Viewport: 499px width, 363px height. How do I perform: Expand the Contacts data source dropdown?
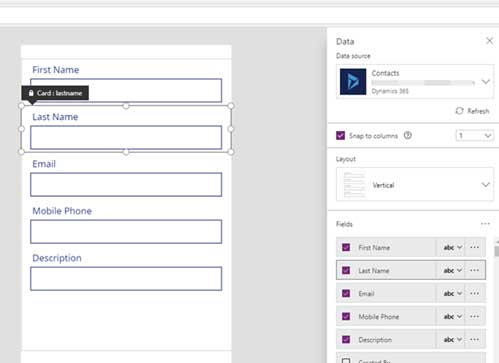pyautogui.click(x=485, y=82)
